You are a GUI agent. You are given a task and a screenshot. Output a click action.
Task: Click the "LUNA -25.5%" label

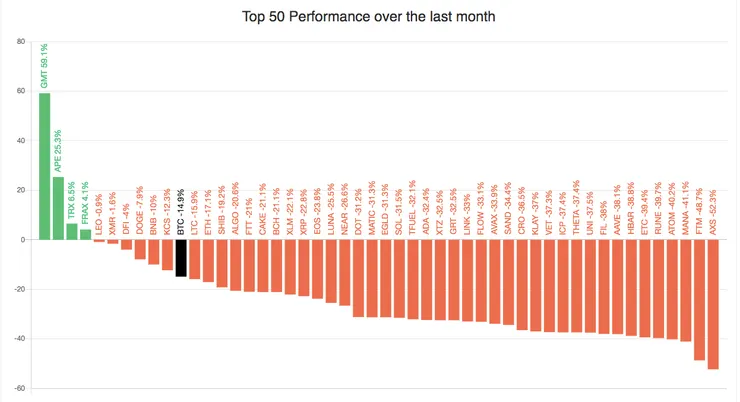[x=331, y=209]
